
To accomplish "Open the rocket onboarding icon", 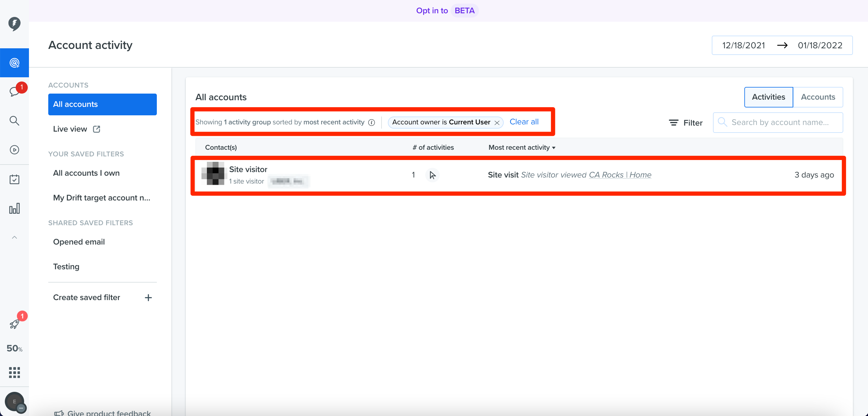I will click(14, 324).
